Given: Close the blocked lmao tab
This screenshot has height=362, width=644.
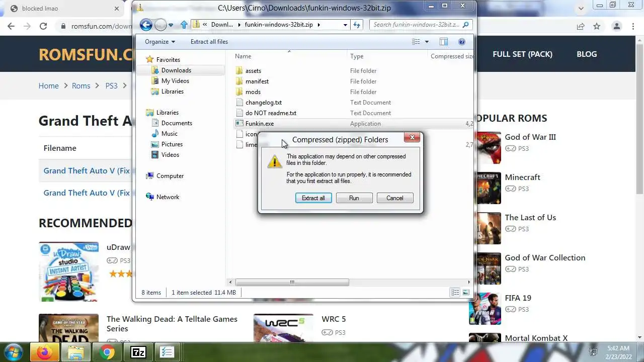Looking at the screenshot, I should click(x=117, y=9).
